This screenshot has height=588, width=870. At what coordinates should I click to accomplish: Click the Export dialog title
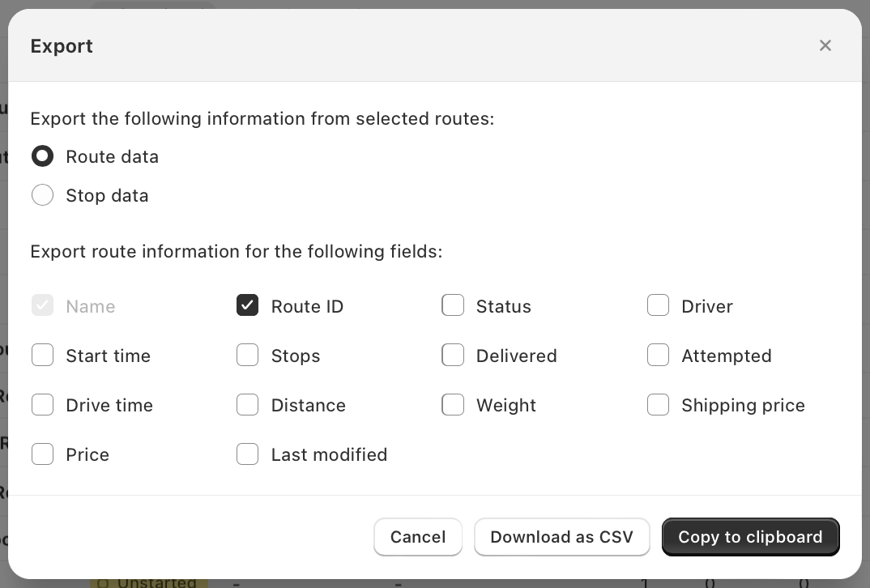point(62,46)
